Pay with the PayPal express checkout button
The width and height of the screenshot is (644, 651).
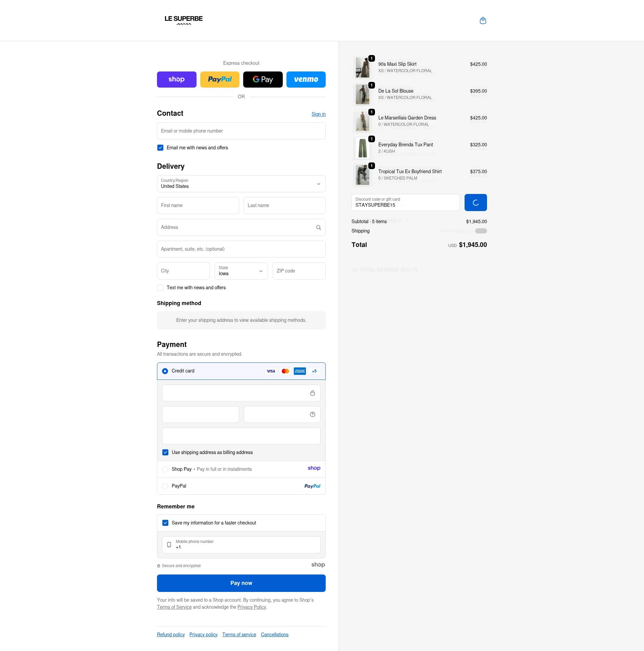pyautogui.click(x=220, y=79)
